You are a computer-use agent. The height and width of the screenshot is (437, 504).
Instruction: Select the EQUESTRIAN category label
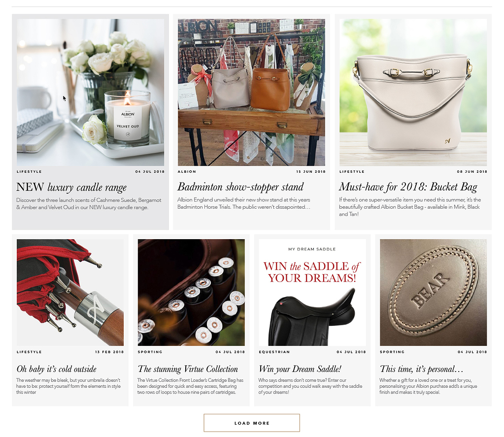coord(274,352)
